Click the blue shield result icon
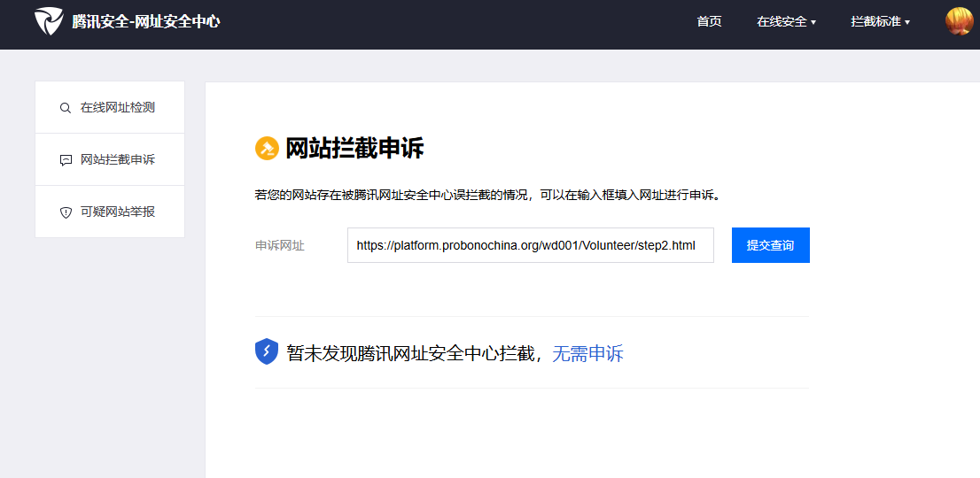Screen dimensions: 980x478 [266, 352]
